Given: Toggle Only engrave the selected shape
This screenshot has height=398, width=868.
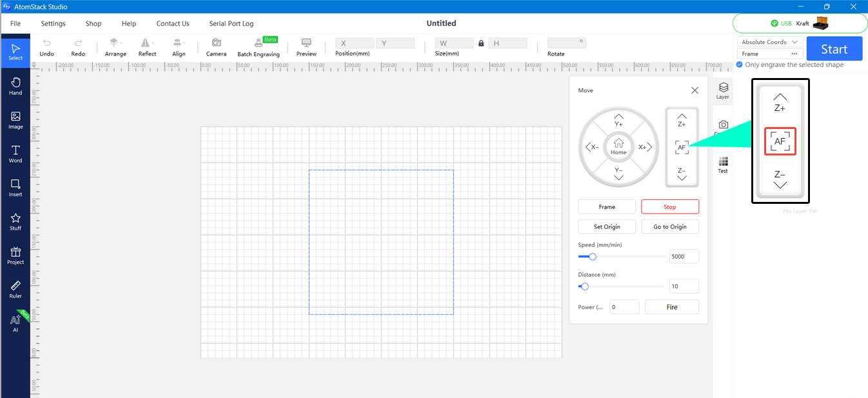Looking at the screenshot, I should tap(739, 65).
